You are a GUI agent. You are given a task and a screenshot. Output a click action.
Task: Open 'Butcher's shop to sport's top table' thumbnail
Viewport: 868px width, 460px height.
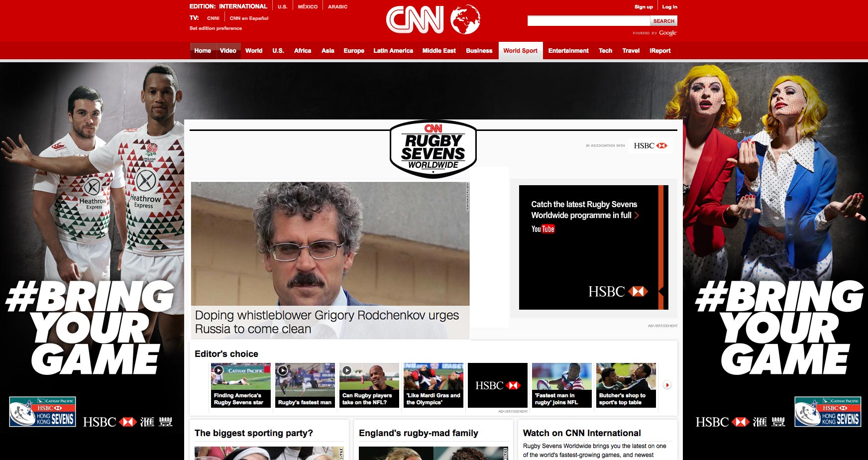[626, 385]
